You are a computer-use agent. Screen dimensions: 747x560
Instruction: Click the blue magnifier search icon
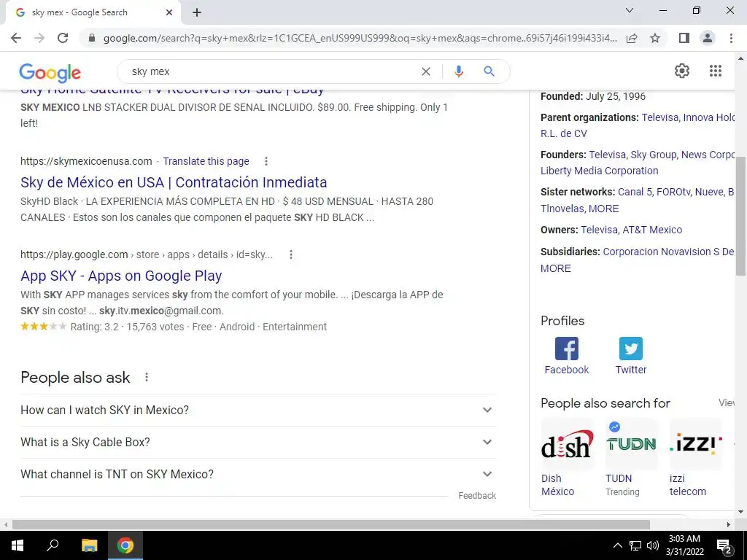[x=489, y=71]
